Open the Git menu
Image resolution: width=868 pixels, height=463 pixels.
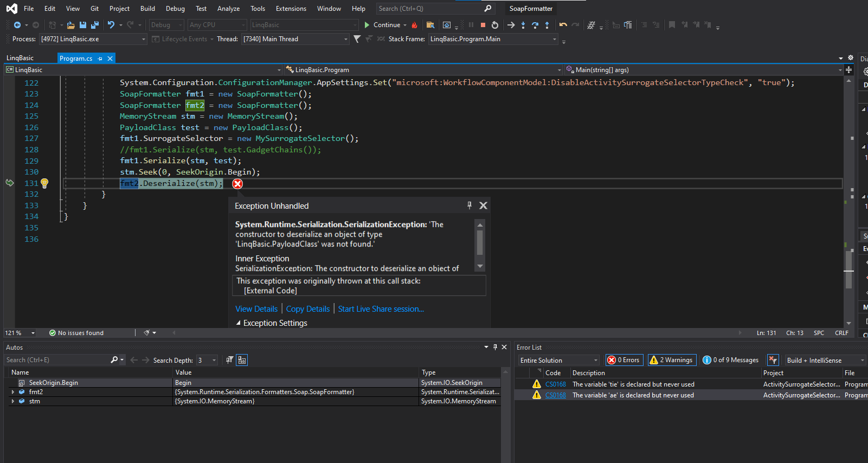coord(94,9)
